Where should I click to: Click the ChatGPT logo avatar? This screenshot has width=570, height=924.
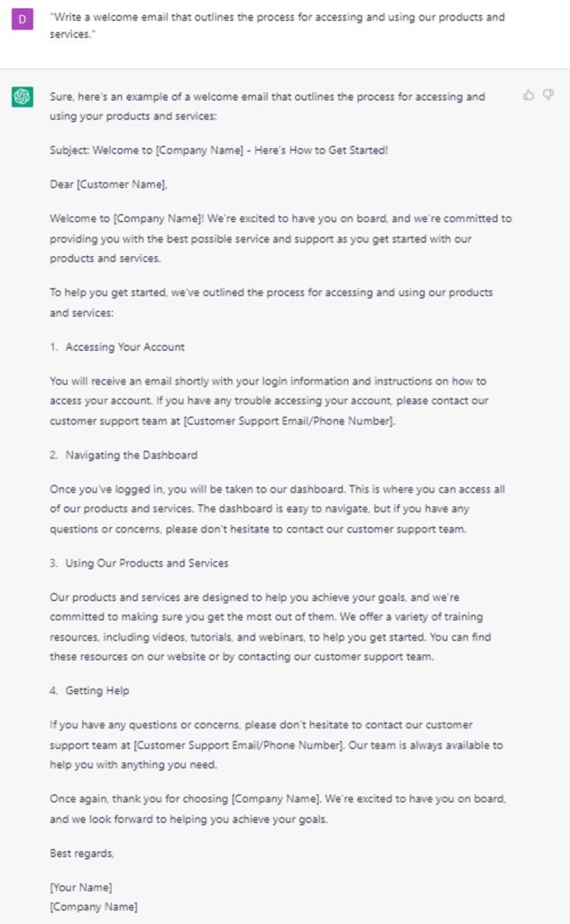coord(23,97)
